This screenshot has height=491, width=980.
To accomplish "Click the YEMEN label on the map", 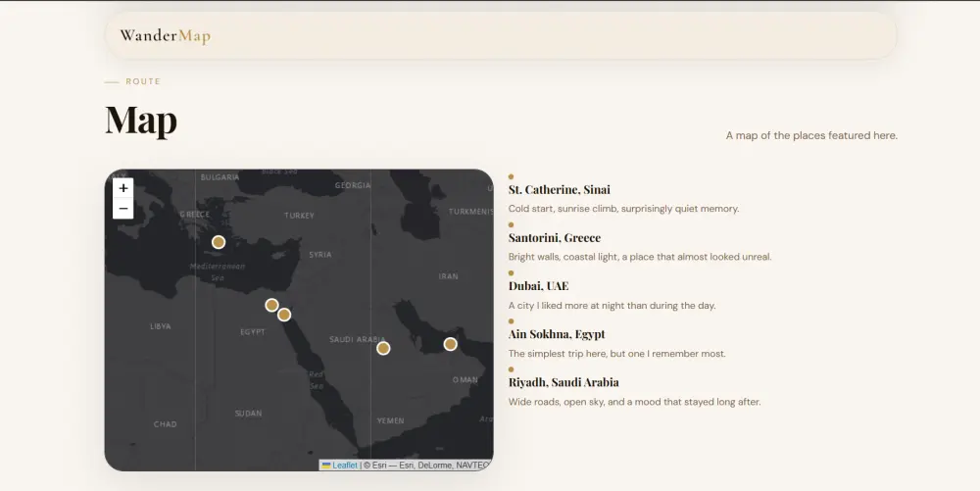I will (391, 421).
